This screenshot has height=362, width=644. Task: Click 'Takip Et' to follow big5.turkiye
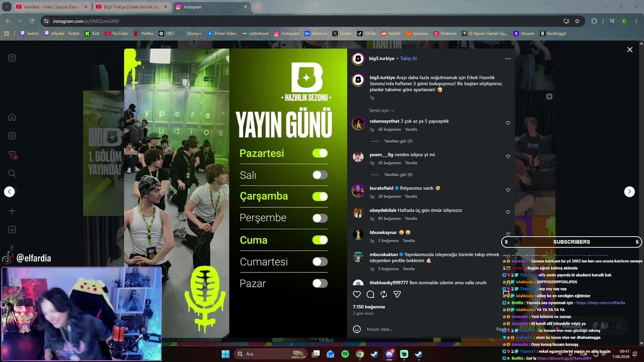[x=409, y=59]
